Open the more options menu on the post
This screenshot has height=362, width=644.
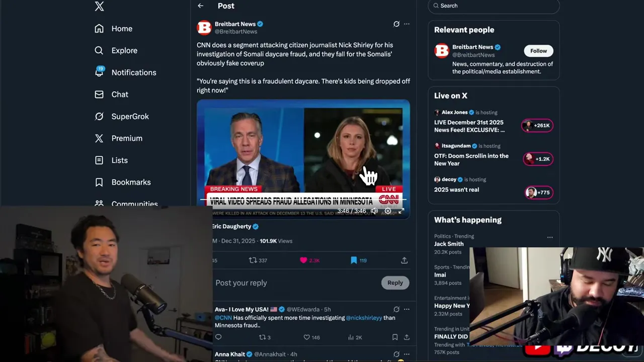click(407, 24)
